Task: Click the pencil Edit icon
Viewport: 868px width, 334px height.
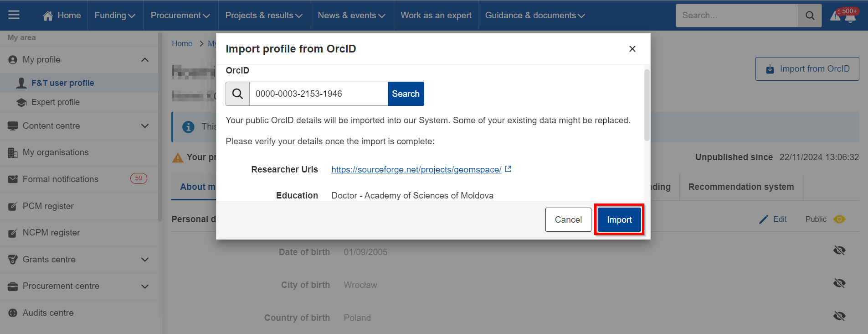Action: [x=764, y=219]
